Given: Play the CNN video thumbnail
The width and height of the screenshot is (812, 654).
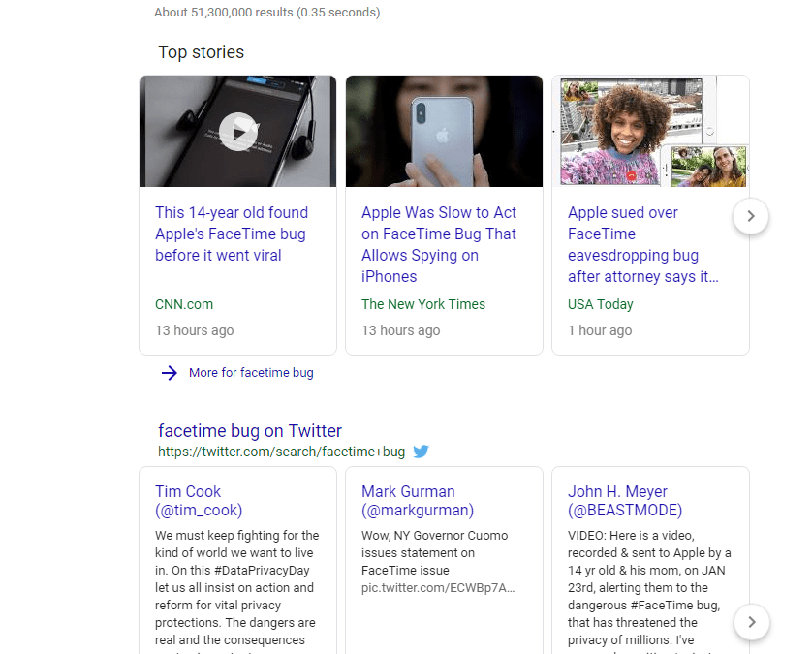Looking at the screenshot, I should (x=238, y=130).
